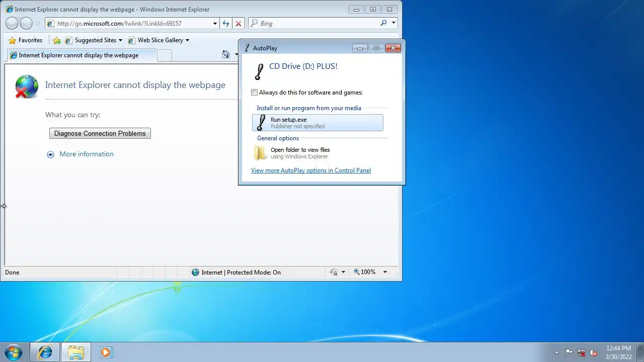Close the AutoPlay dialog with red X
644x362 pixels.
(393, 48)
